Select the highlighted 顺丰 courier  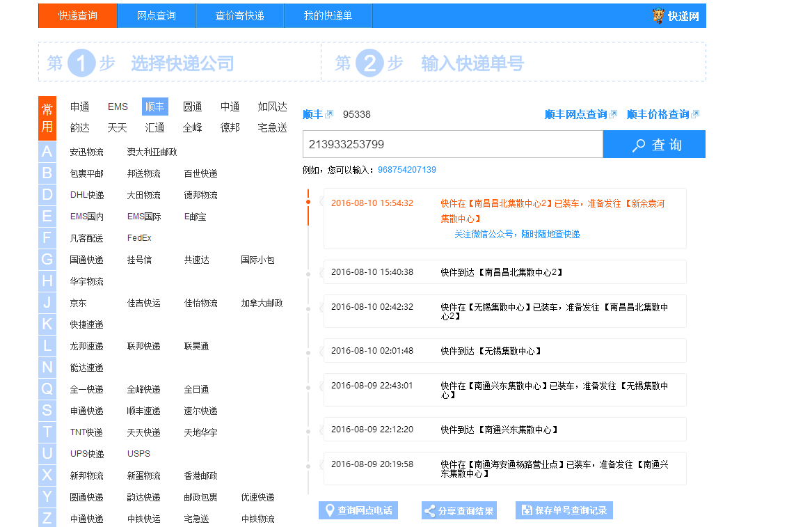click(x=155, y=107)
